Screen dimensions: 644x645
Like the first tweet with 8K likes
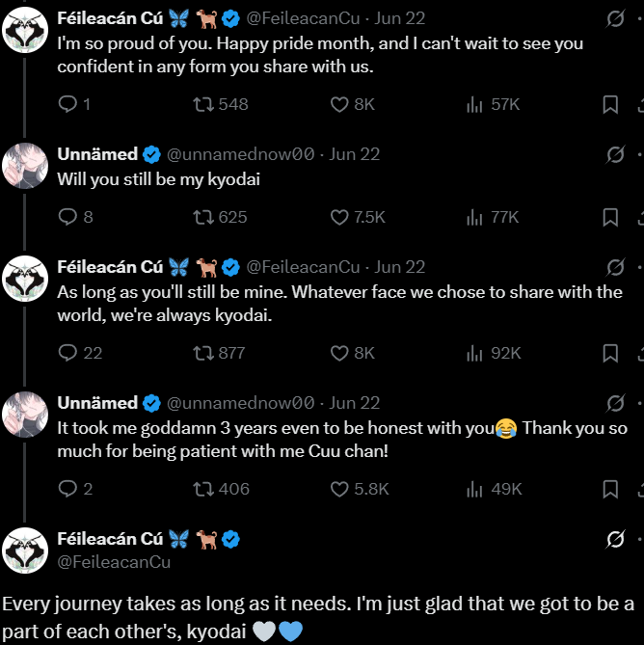point(339,104)
